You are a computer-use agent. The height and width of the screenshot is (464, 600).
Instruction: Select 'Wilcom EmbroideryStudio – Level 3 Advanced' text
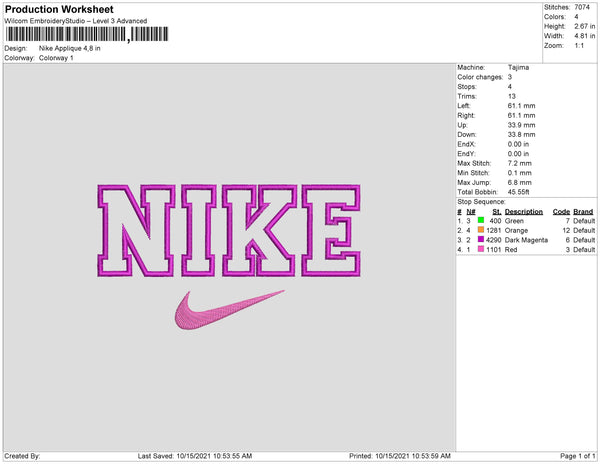click(x=76, y=21)
